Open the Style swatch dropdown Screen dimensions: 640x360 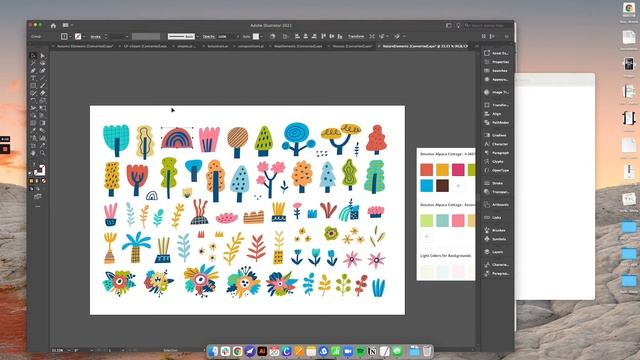coord(258,37)
